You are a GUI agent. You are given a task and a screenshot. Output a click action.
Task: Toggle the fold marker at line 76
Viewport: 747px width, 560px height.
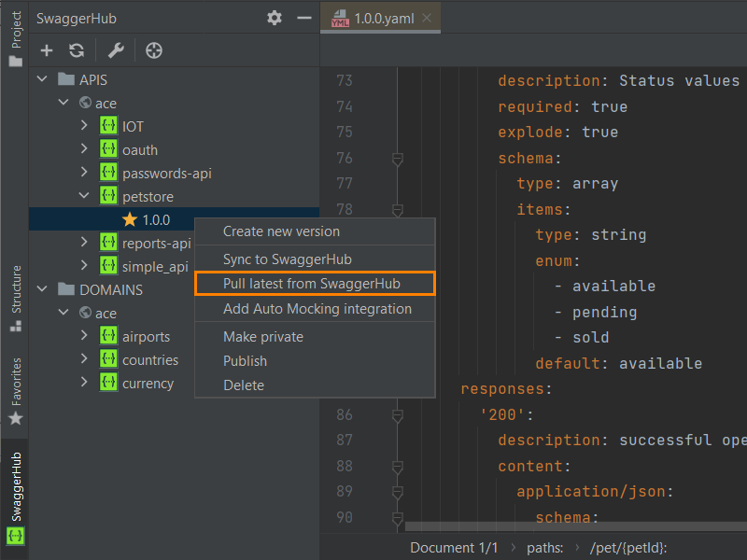397,159
